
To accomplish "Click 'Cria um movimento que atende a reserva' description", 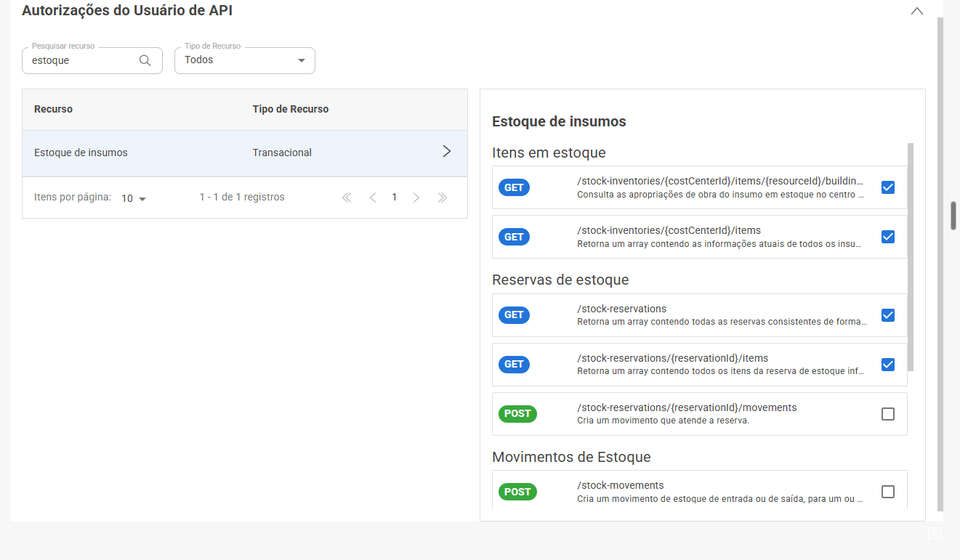I will pos(663,421).
